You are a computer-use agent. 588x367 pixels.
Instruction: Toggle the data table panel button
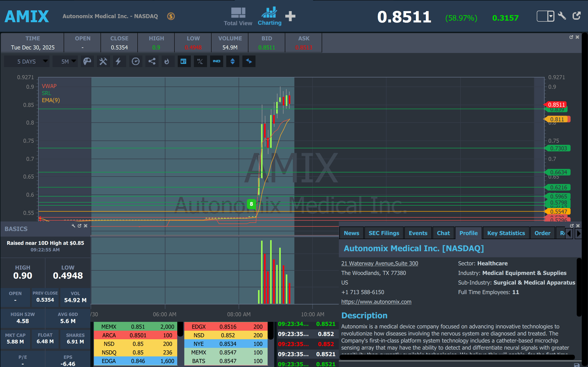click(x=184, y=61)
